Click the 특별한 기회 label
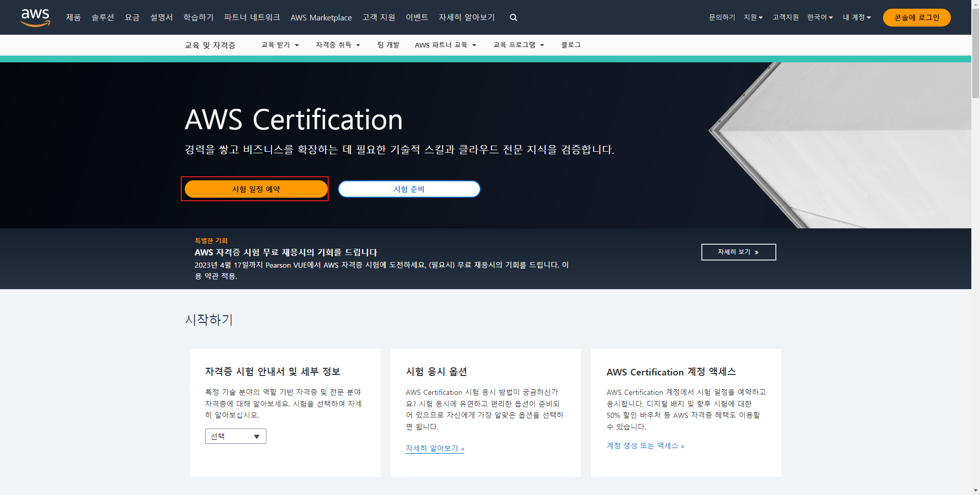This screenshot has height=495, width=980. [211, 241]
